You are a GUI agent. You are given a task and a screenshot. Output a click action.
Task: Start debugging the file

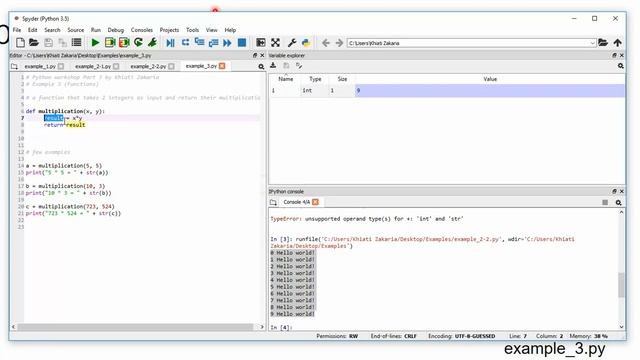point(171,42)
